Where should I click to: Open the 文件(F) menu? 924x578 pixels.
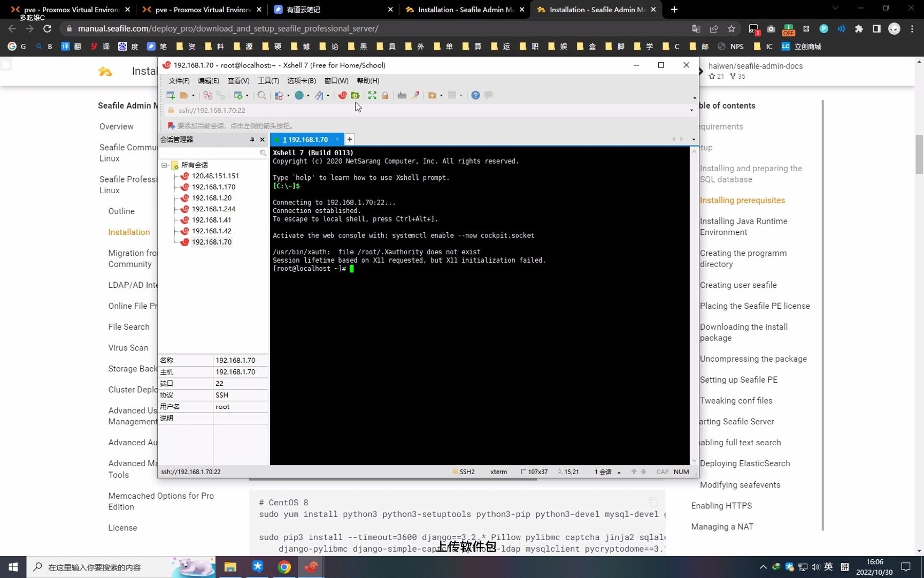pos(179,81)
